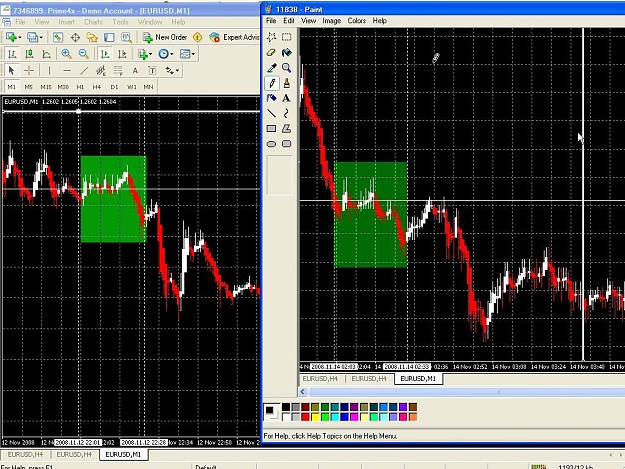Select the Pick Color eyedropper tool
The width and height of the screenshot is (625, 469).
click(x=271, y=68)
